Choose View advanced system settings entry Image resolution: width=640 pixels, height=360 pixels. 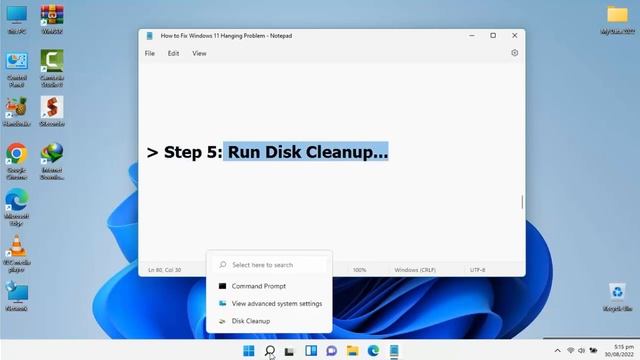pyautogui.click(x=270, y=304)
